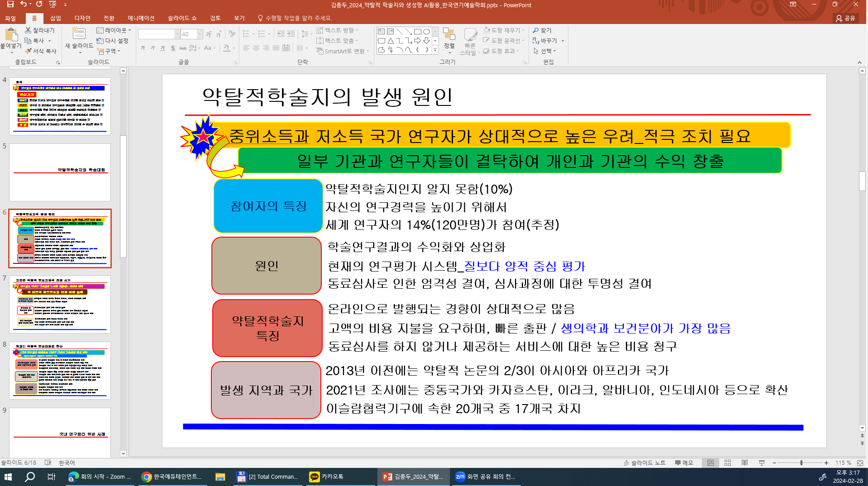Image resolution: width=868 pixels, height=486 pixels.
Task: Click the taskbar search magnifier icon
Action: click(30, 476)
